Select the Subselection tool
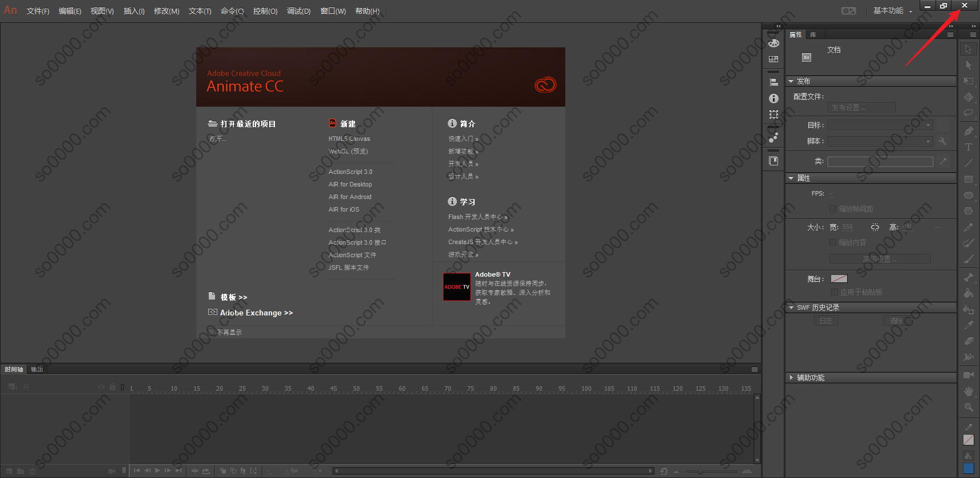980x478 pixels. click(968, 65)
